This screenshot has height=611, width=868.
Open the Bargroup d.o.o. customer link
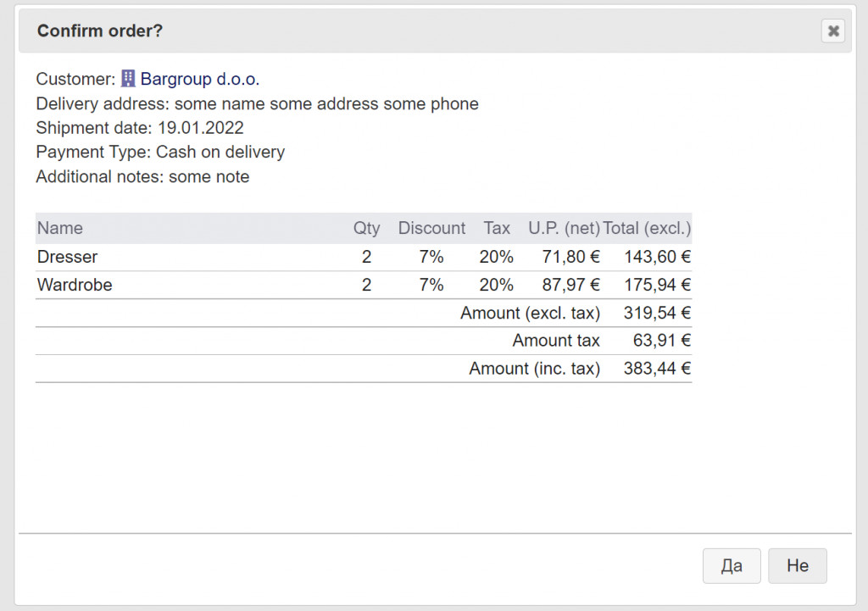pos(200,80)
